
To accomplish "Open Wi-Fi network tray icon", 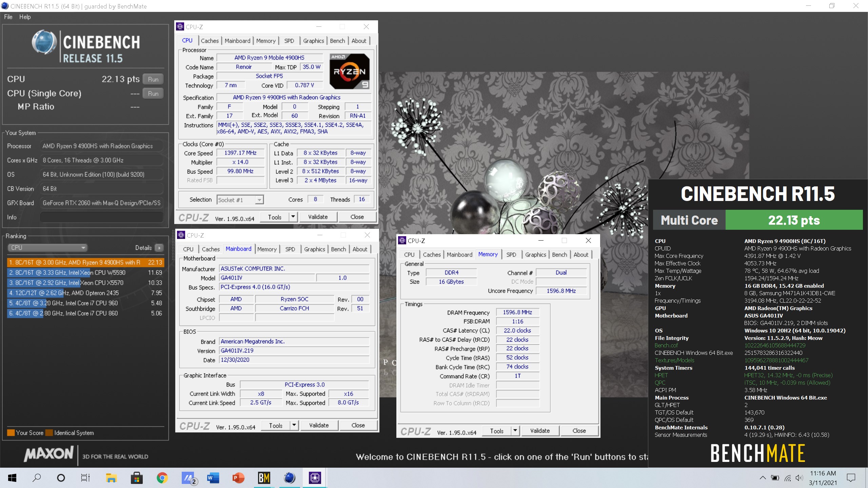I will [788, 478].
